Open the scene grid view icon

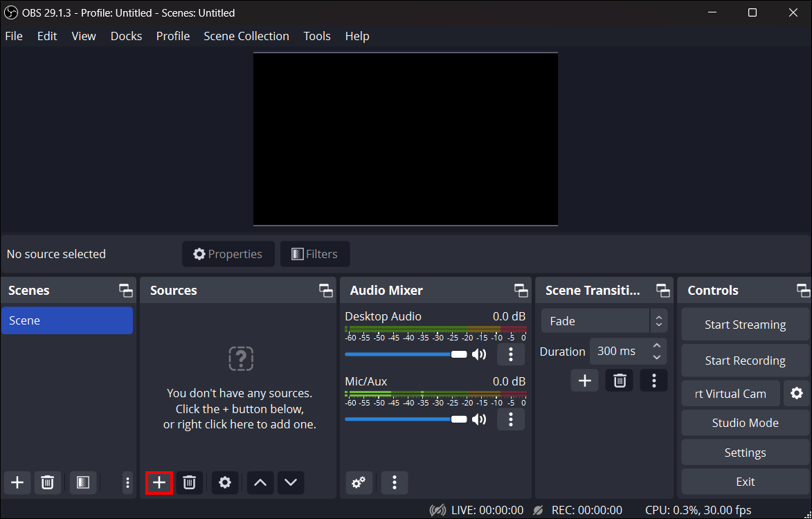pos(83,482)
